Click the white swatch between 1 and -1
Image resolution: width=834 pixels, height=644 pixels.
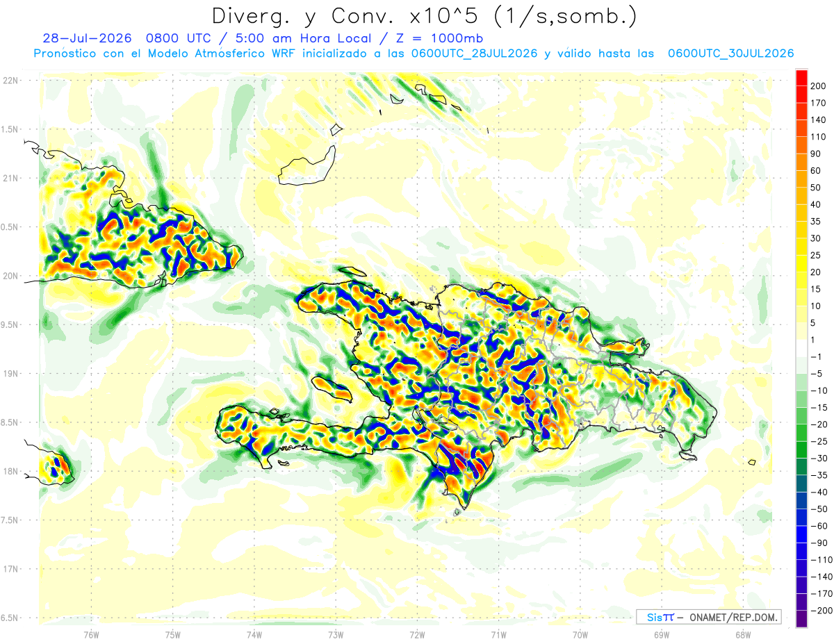pos(801,348)
